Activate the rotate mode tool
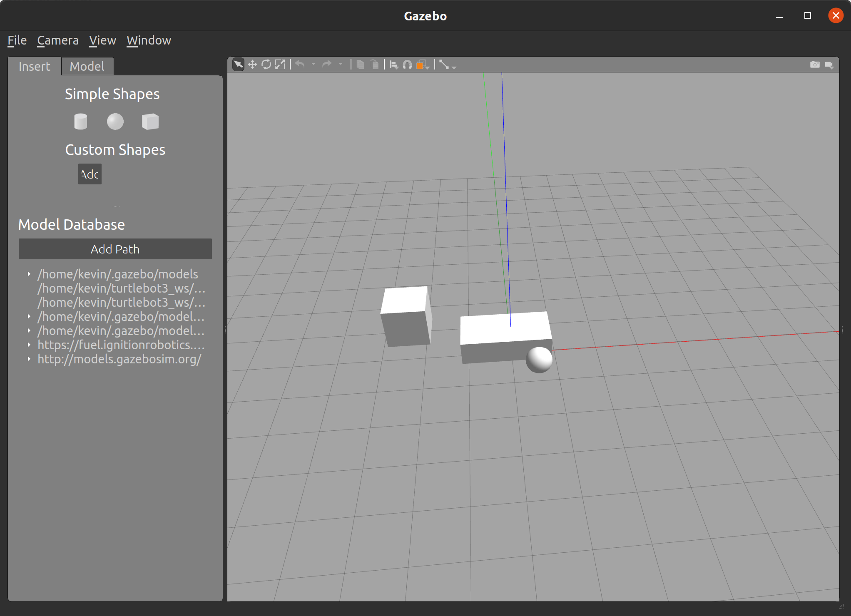Screen dimensions: 851x616 (266, 65)
